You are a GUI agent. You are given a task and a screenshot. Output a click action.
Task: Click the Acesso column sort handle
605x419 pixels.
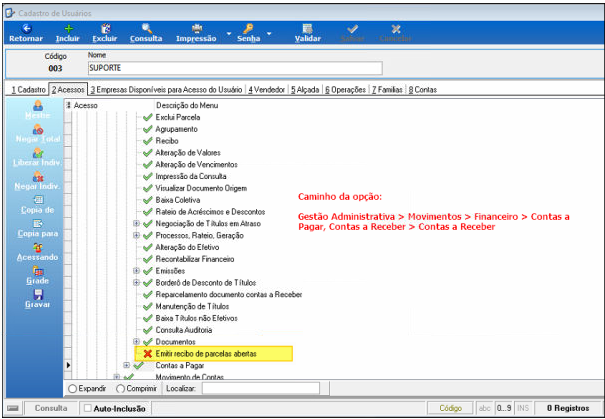[69, 105]
